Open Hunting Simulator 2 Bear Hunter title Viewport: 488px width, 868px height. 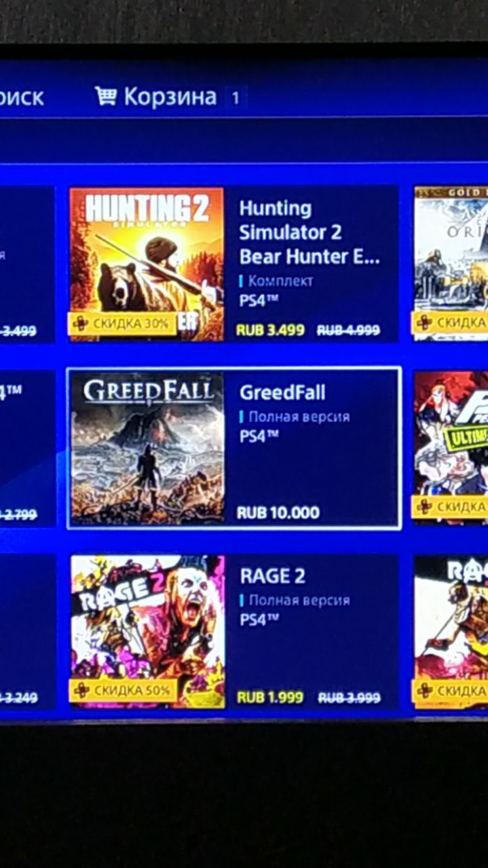309,233
